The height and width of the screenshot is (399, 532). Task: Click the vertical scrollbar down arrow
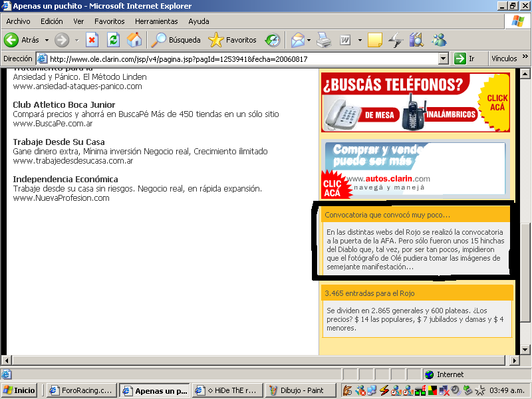coord(525,350)
